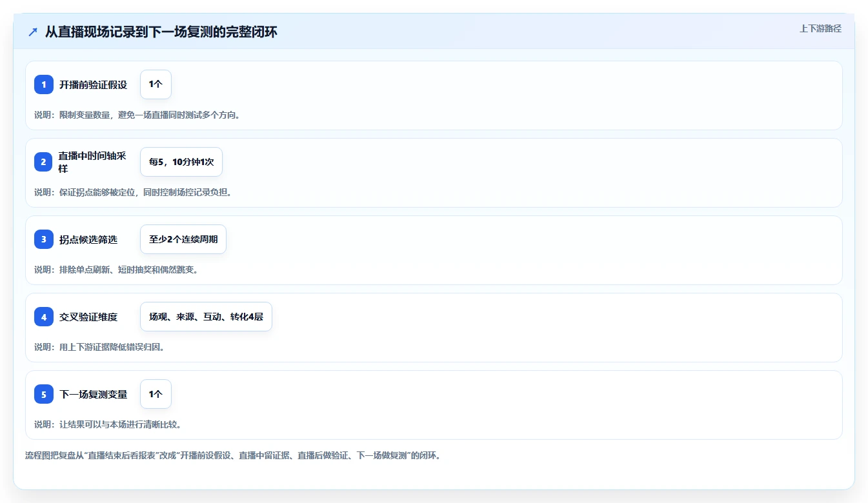Click the step 3 number badge

pos(44,239)
